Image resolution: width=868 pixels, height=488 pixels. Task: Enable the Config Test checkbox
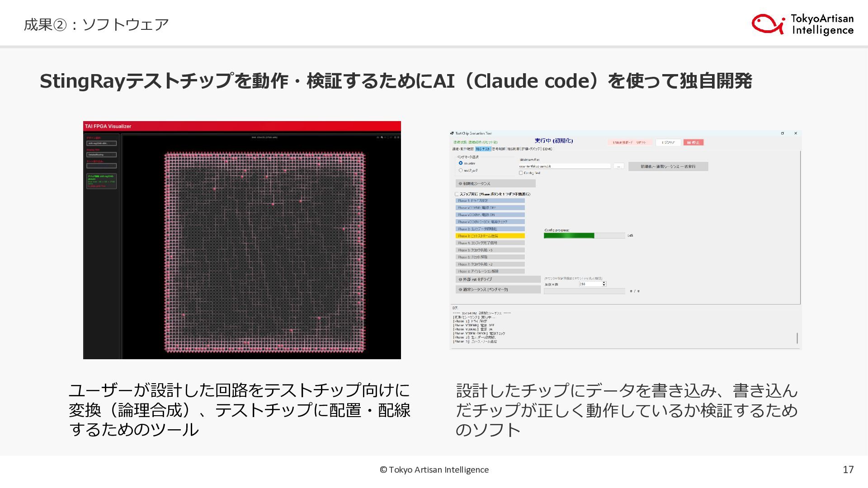[521, 173]
